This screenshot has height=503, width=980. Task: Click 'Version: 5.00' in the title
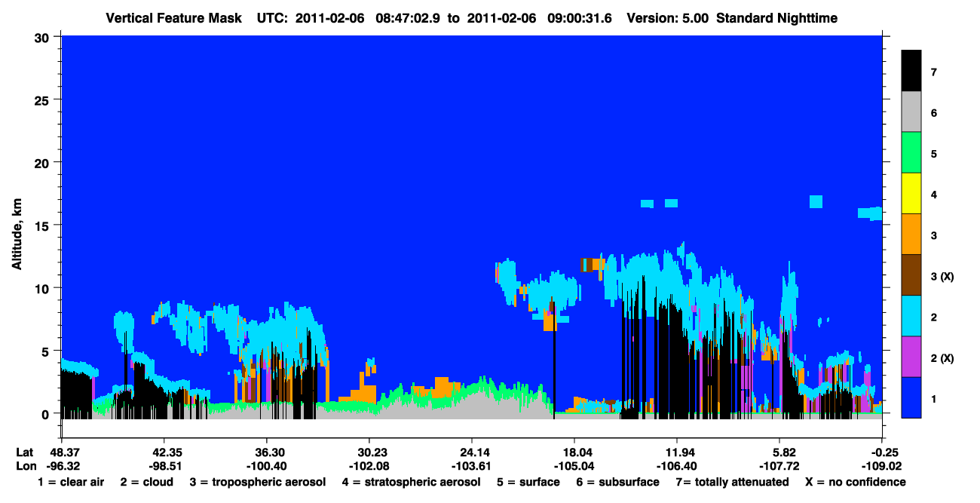(667, 18)
